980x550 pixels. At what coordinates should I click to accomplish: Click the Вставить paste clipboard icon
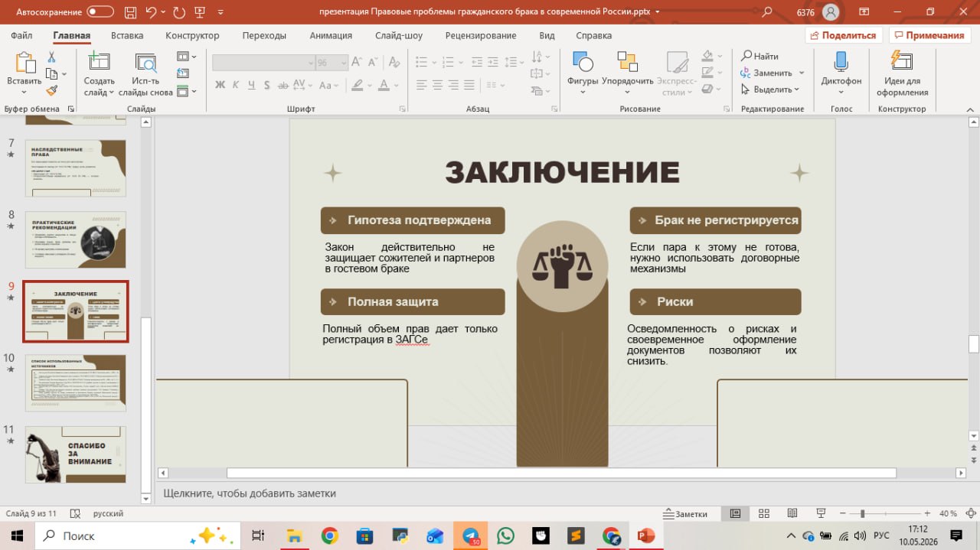point(24,63)
